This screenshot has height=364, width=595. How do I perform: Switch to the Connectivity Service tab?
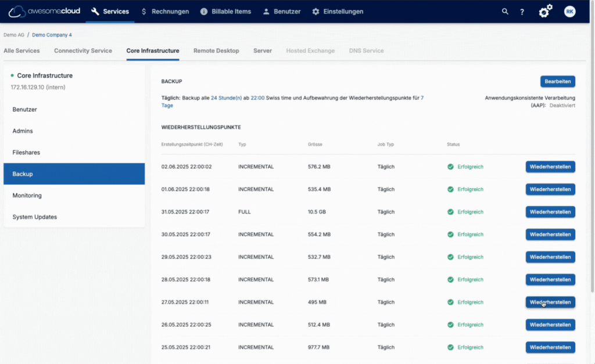point(83,51)
